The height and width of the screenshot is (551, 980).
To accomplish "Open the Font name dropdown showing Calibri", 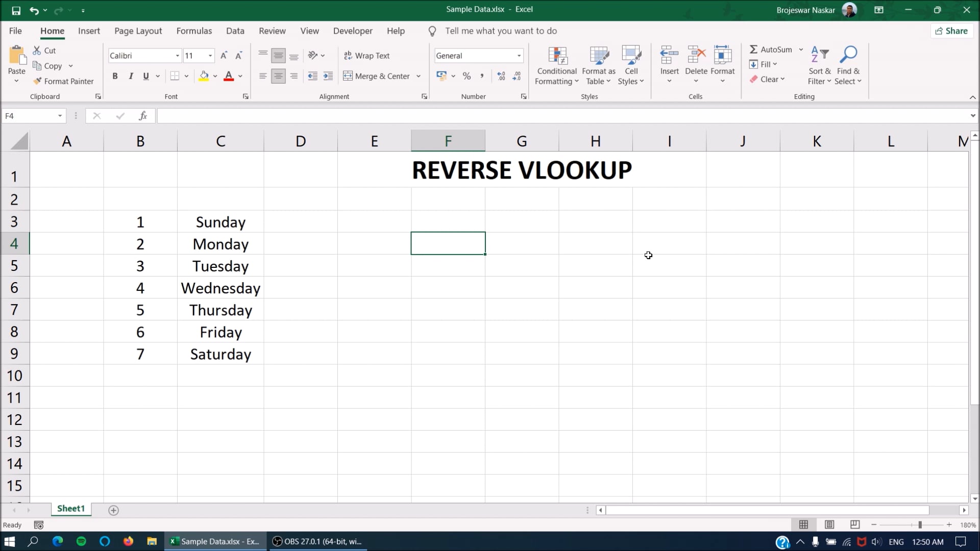I will tap(178, 56).
